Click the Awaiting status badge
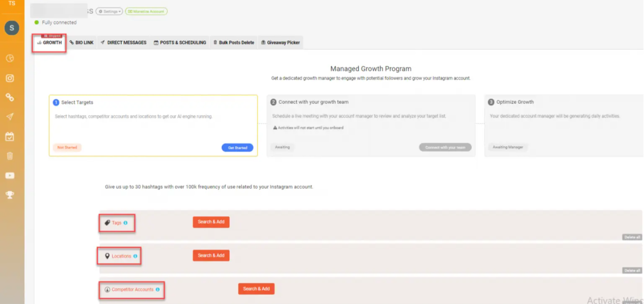This screenshot has width=644, height=304. (x=282, y=147)
